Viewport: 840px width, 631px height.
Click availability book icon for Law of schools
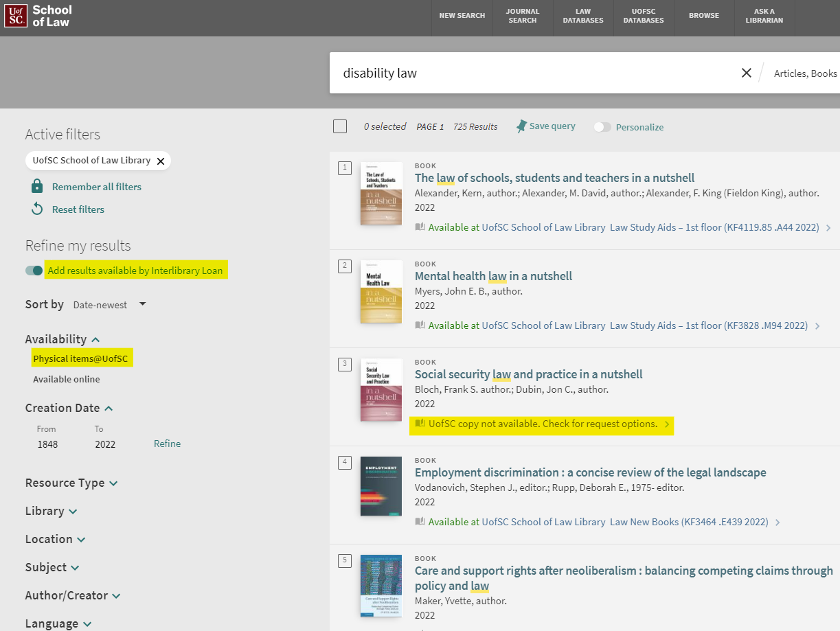tap(420, 227)
